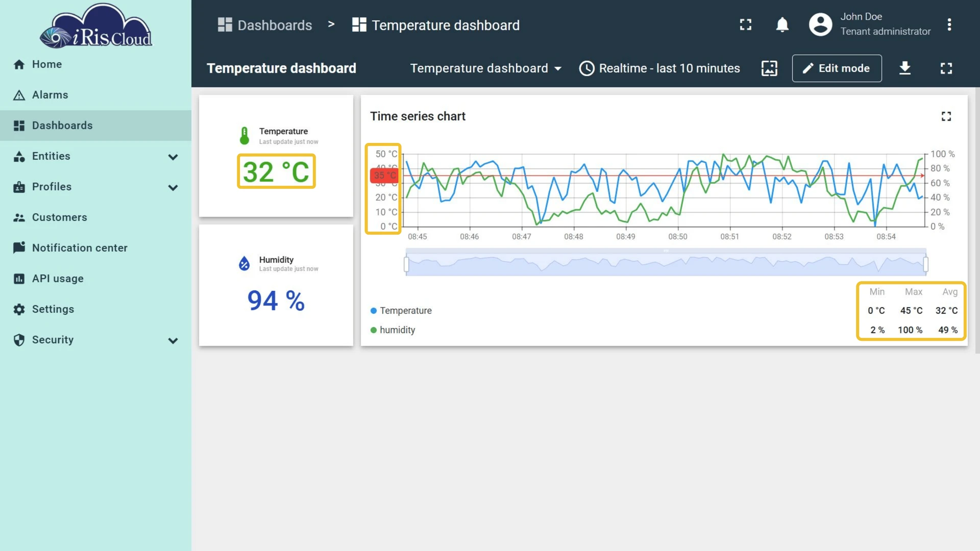980x551 pixels.
Task: Click the Temperature dashboard breadcrumb
Action: coord(436,25)
